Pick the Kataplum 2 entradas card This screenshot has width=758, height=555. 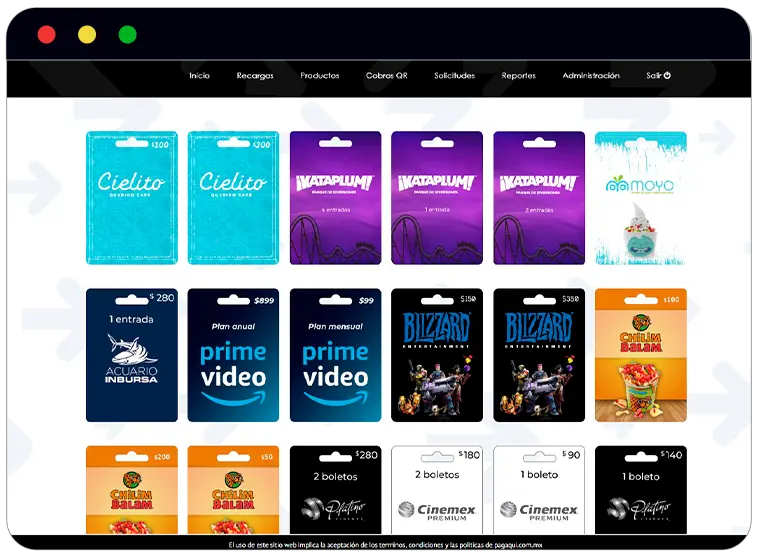tap(539, 198)
